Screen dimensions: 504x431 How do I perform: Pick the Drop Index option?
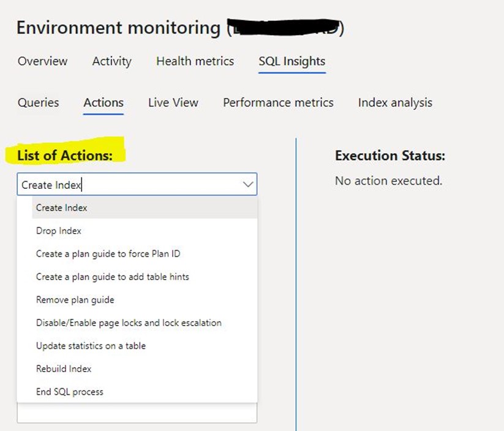58,231
